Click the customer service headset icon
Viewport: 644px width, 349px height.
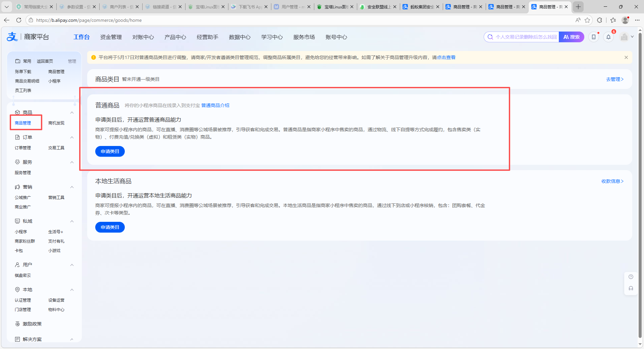631,289
